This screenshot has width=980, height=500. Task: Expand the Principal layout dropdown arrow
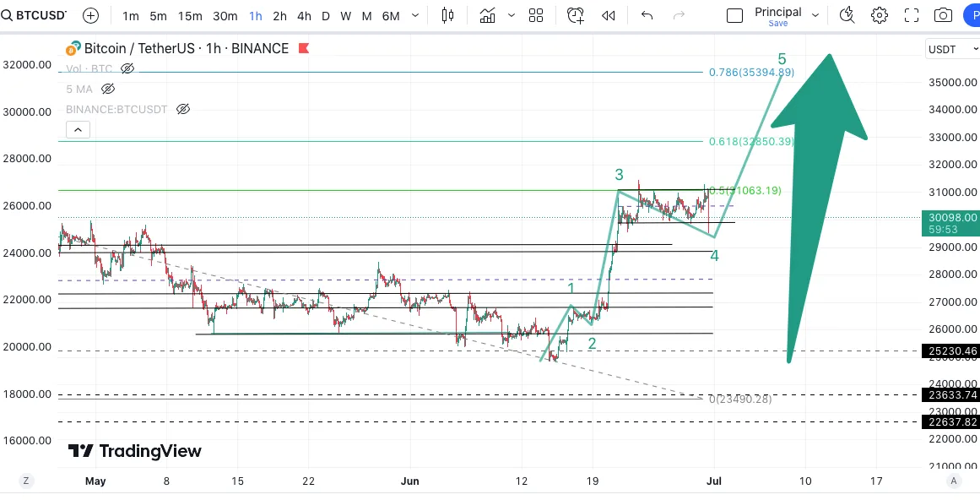pos(815,15)
